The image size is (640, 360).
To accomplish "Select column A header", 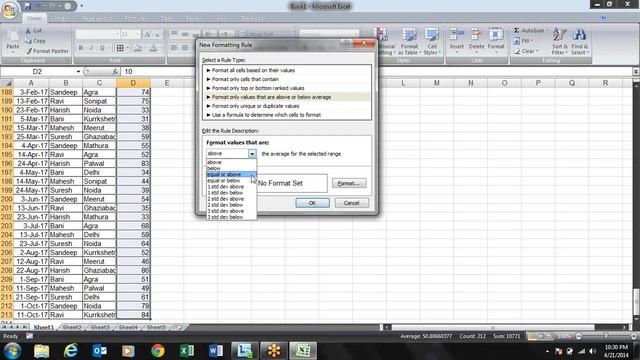I will [x=31, y=83].
